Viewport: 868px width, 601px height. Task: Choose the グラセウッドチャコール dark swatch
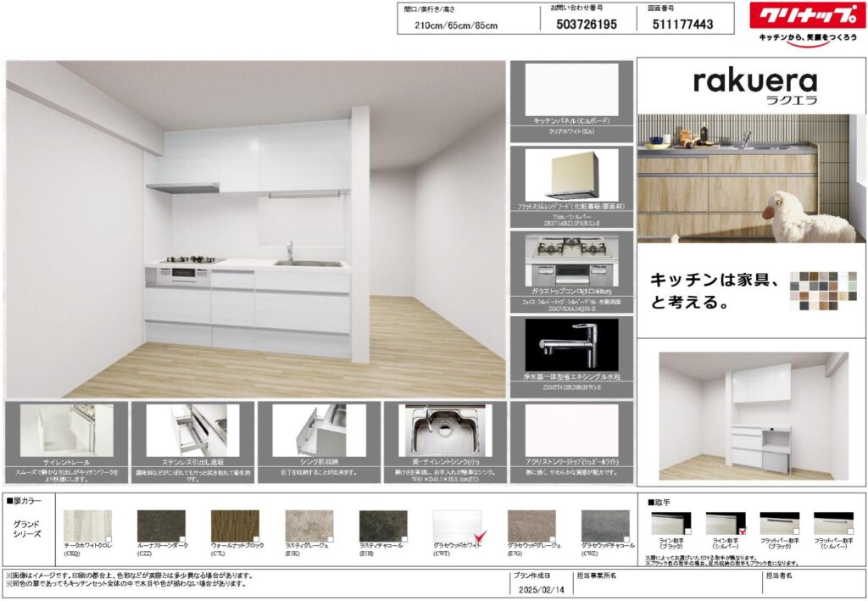[x=604, y=525]
